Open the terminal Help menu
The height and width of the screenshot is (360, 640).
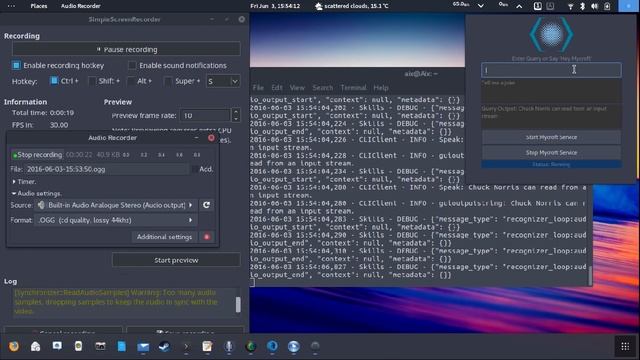[x=381, y=88]
